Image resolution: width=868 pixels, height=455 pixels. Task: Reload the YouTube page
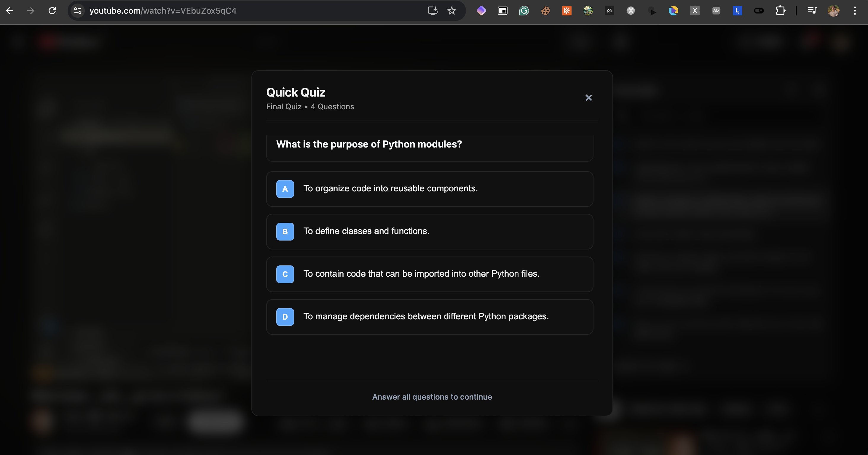(52, 11)
